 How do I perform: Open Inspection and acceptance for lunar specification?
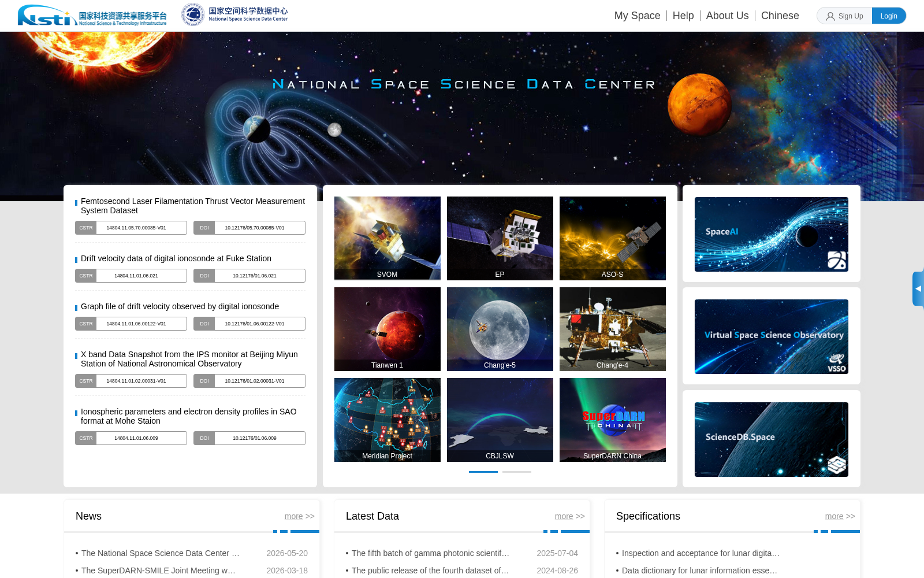click(701, 553)
